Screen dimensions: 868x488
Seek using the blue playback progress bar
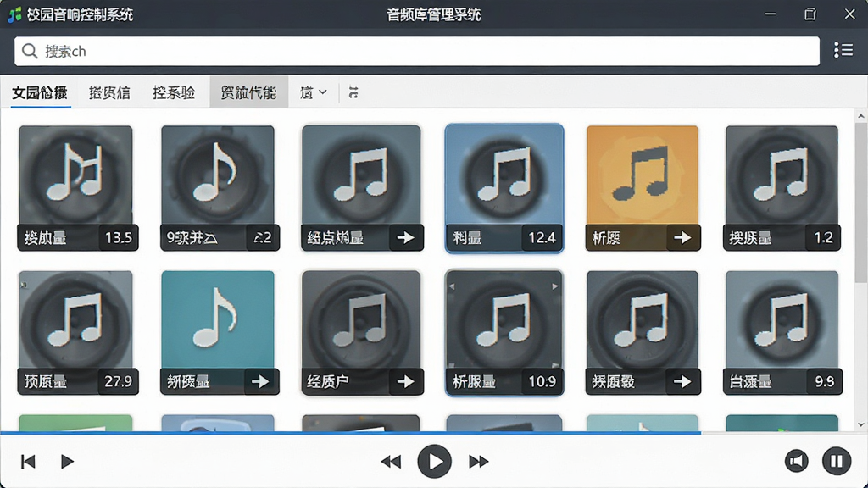click(350, 433)
